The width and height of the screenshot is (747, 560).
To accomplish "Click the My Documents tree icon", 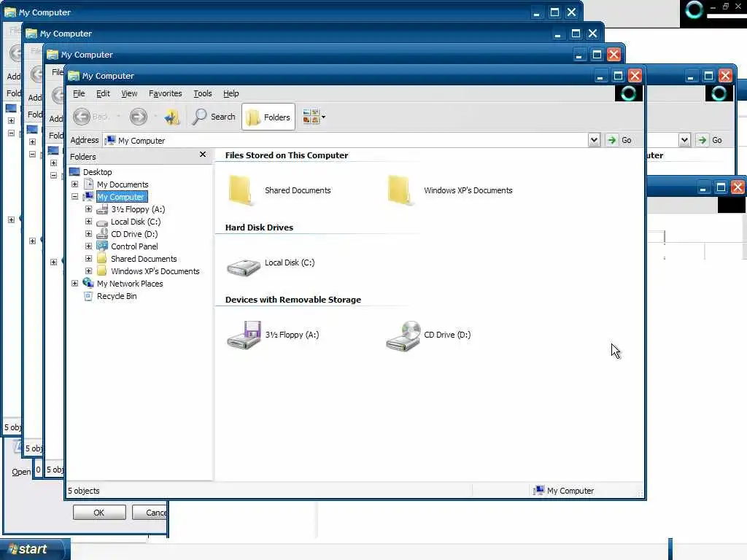I will pos(88,184).
